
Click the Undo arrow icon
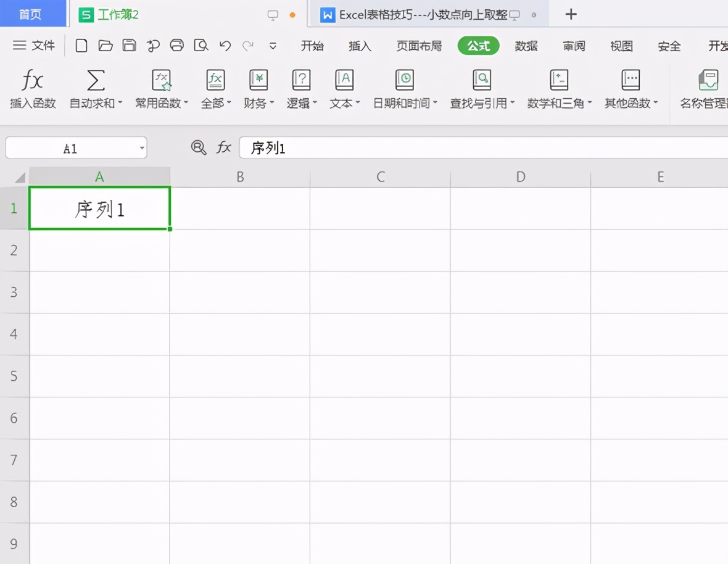[x=225, y=46]
